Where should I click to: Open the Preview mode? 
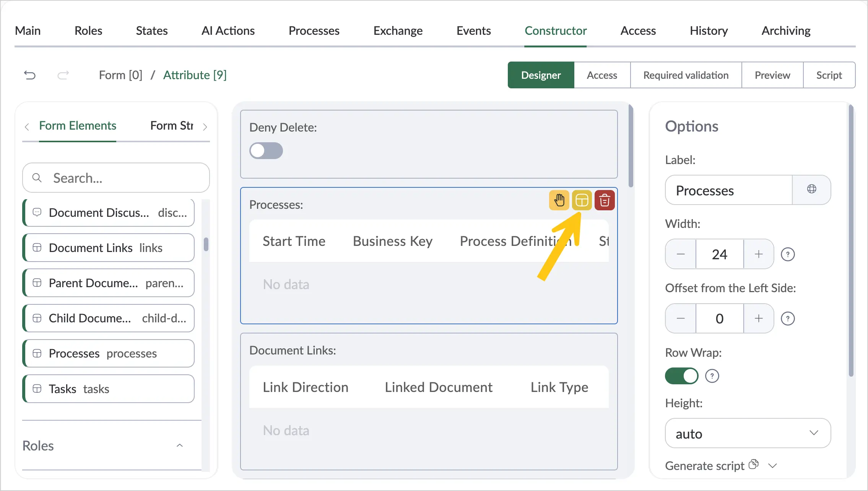772,75
